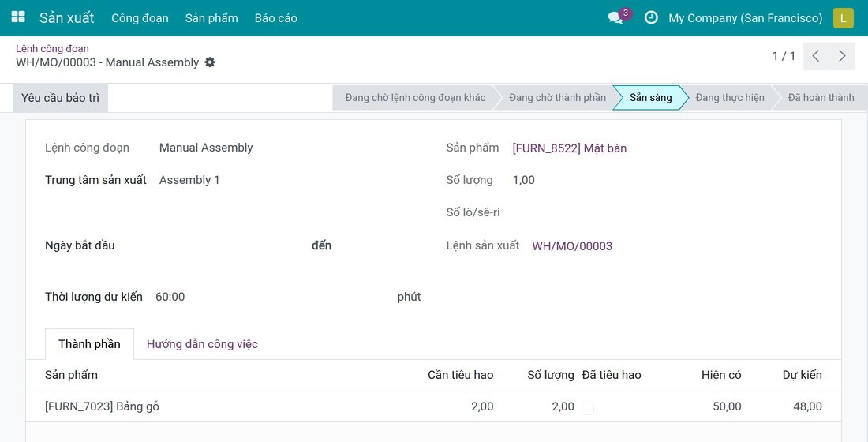
Task: Select the Thành phần tab
Action: 89,344
